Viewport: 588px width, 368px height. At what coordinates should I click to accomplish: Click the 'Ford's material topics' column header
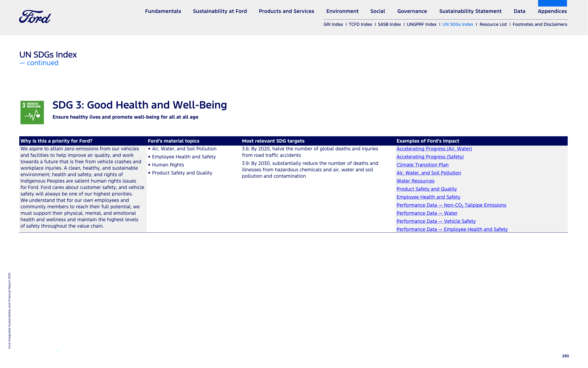[174, 141]
